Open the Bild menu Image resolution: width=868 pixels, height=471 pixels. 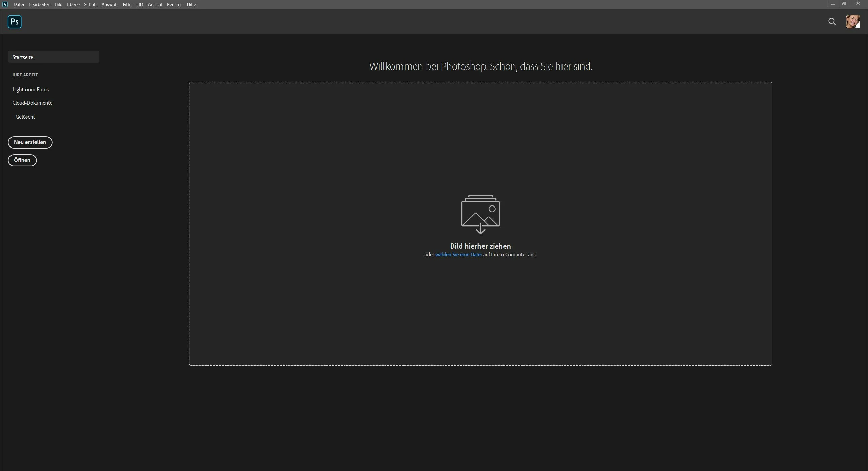pos(59,4)
